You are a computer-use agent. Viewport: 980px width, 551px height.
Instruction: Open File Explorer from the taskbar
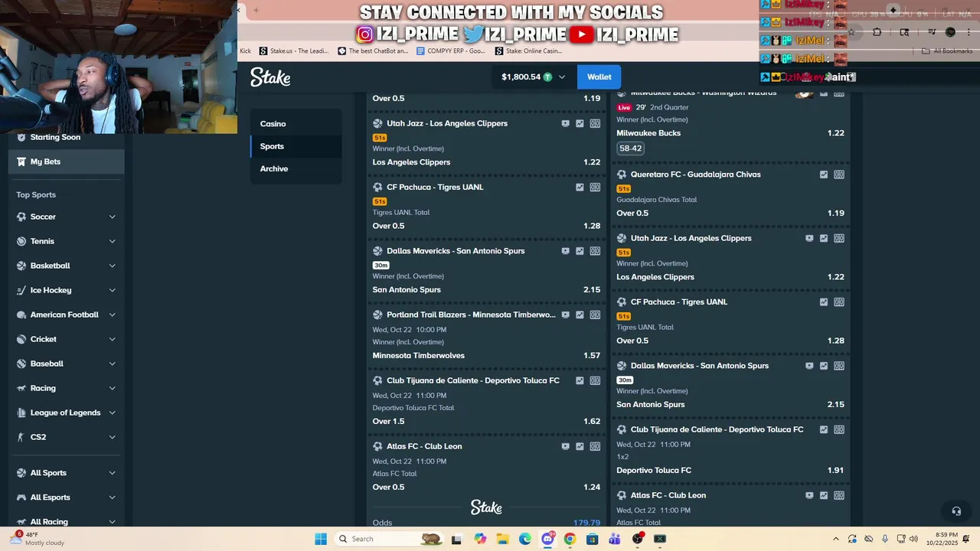[x=503, y=539]
